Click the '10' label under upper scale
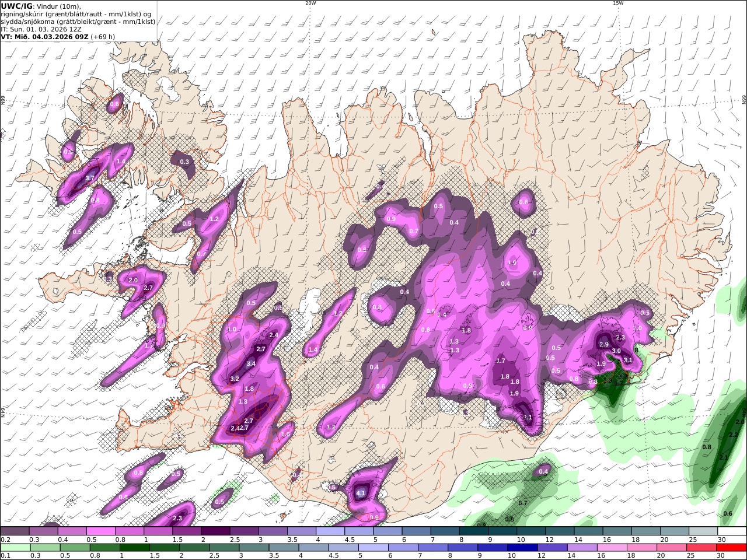The image size is (747, 560). coord(521,540)
